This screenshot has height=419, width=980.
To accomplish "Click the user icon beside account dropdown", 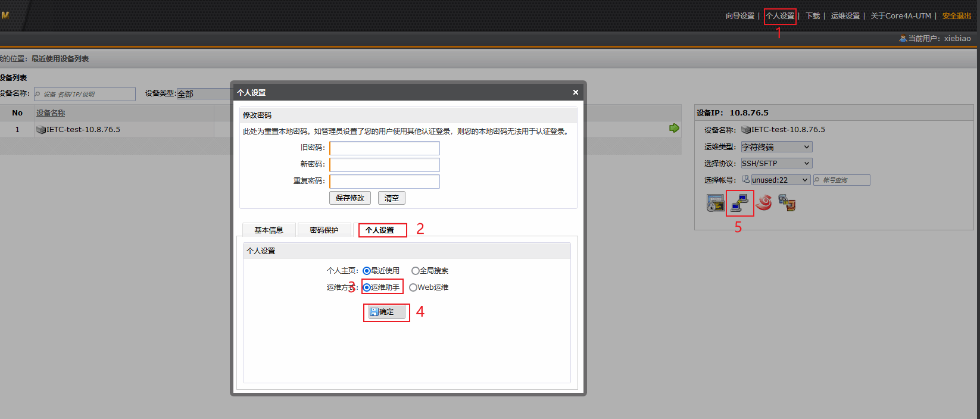I will point(745,179).
